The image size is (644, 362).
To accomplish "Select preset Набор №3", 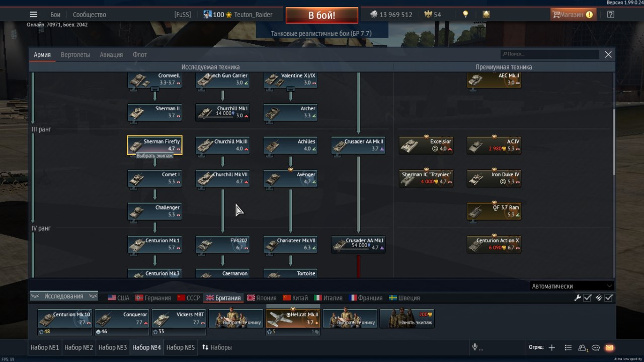I will [x=113, y=347].
